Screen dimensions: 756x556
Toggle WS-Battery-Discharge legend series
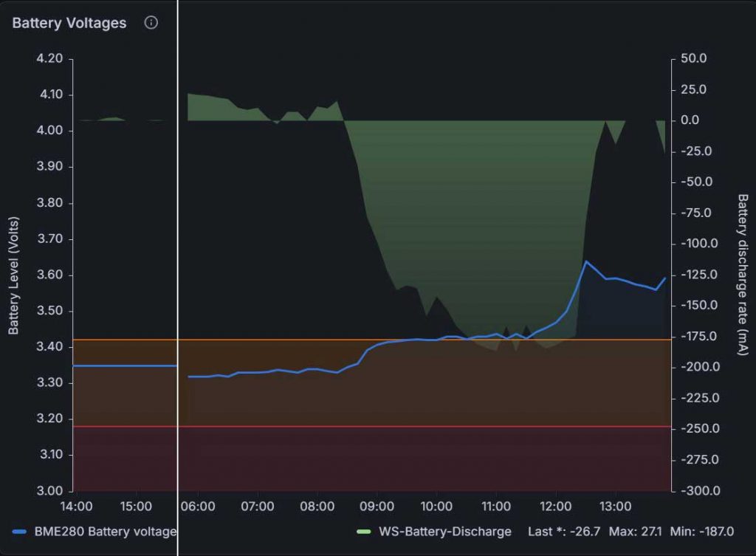click(x=444, y=532)
